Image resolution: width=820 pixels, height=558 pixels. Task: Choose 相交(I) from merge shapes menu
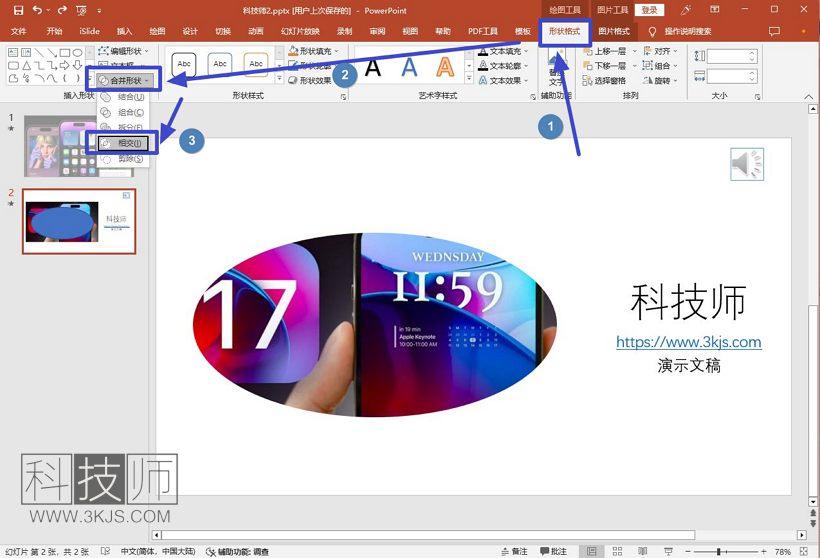tap(123, 143)
